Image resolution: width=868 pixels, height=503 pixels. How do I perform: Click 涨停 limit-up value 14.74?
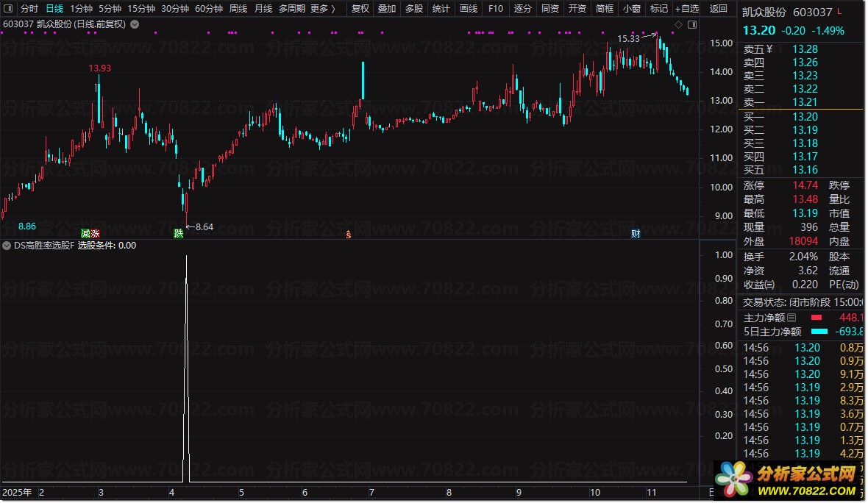click(x=805, y=185)
